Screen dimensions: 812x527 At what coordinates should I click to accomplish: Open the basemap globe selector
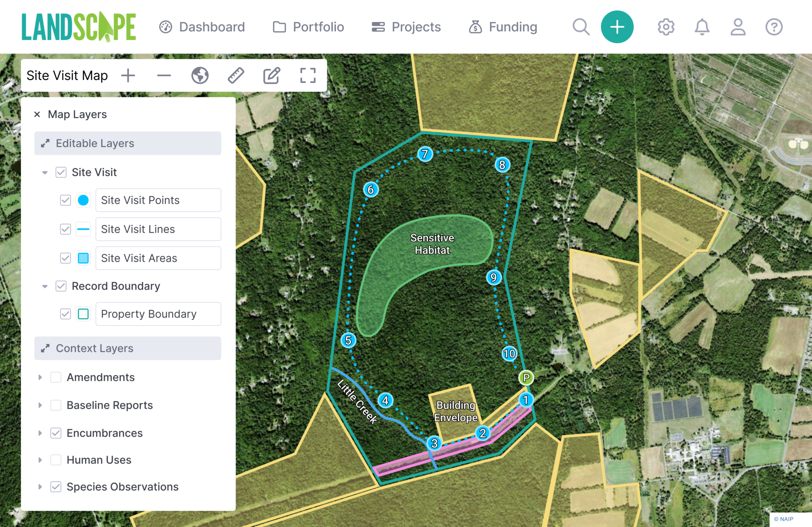tap(200, 75)
